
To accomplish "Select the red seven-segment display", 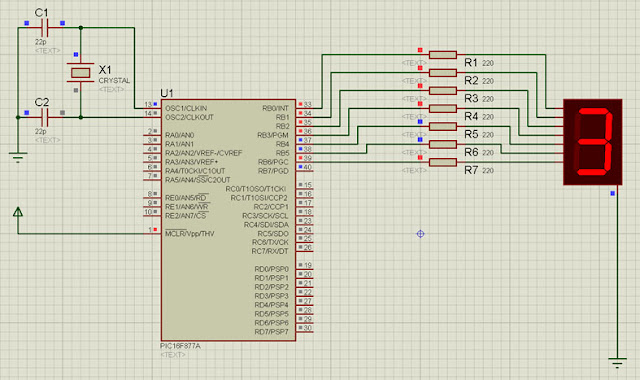I will click(593, 142).
